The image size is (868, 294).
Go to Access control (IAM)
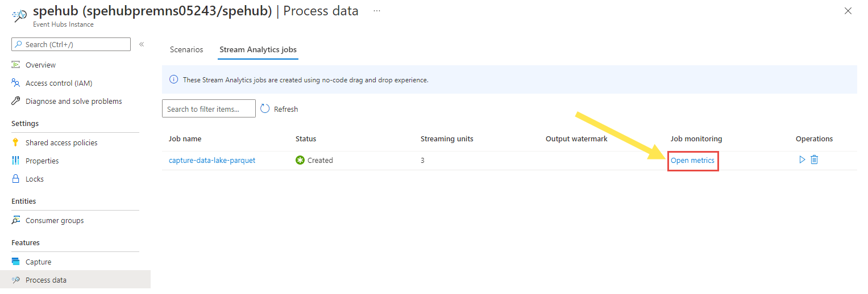click(x=59, y=83)
